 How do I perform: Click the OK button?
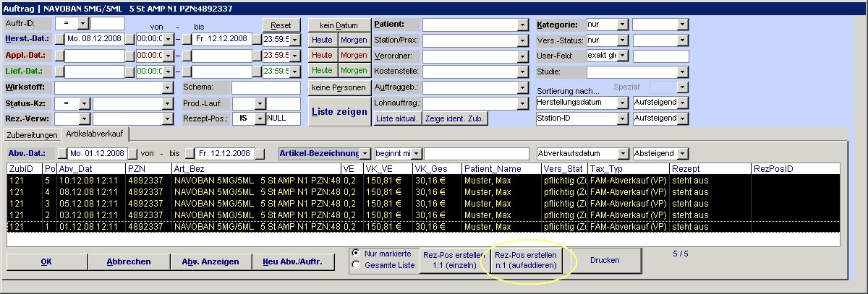(x=47, y=261)
